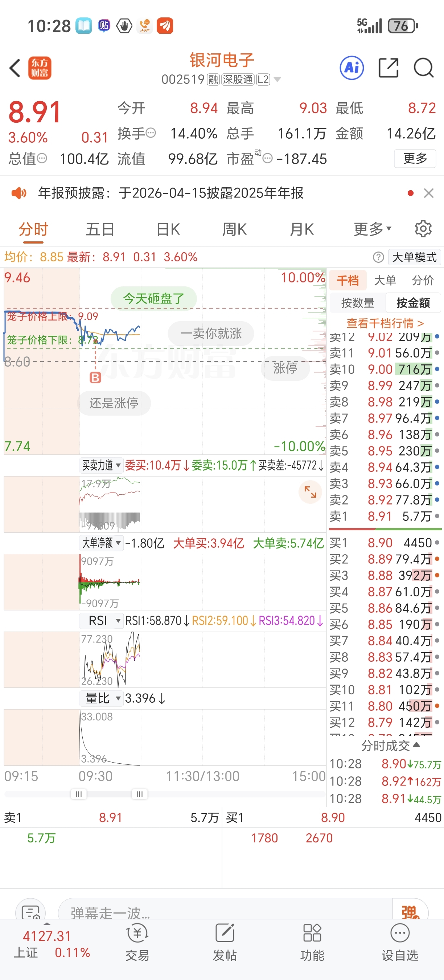
Task: Tap the B buy marker on chart
Action: pyautogui.click(x=95, y=378)
